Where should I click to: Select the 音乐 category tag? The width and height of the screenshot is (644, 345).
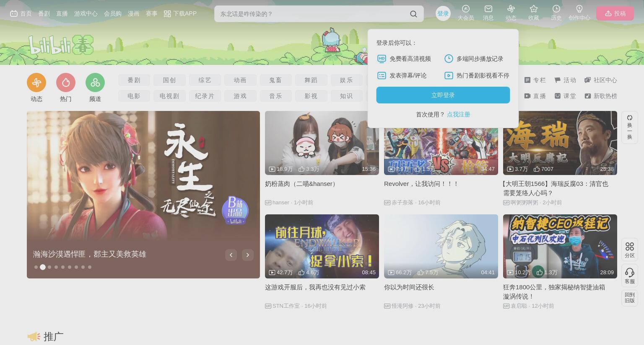[275, 96]
